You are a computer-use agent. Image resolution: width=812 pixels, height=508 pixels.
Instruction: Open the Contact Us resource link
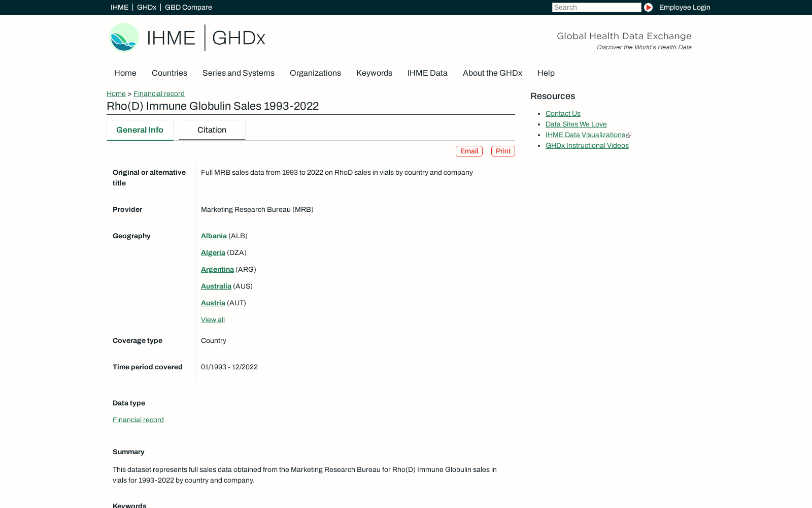click(x=563, y=114)
